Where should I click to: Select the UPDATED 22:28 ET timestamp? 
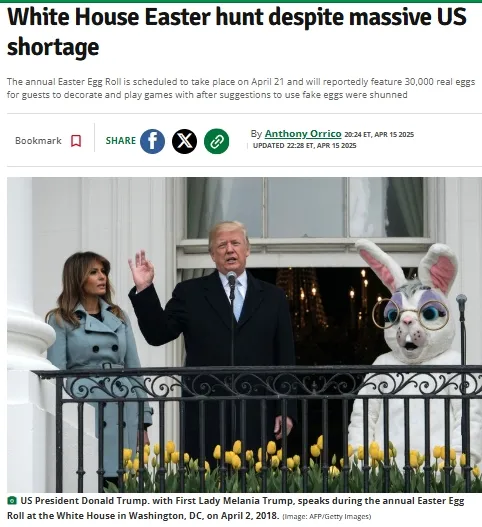pos(304,146)
